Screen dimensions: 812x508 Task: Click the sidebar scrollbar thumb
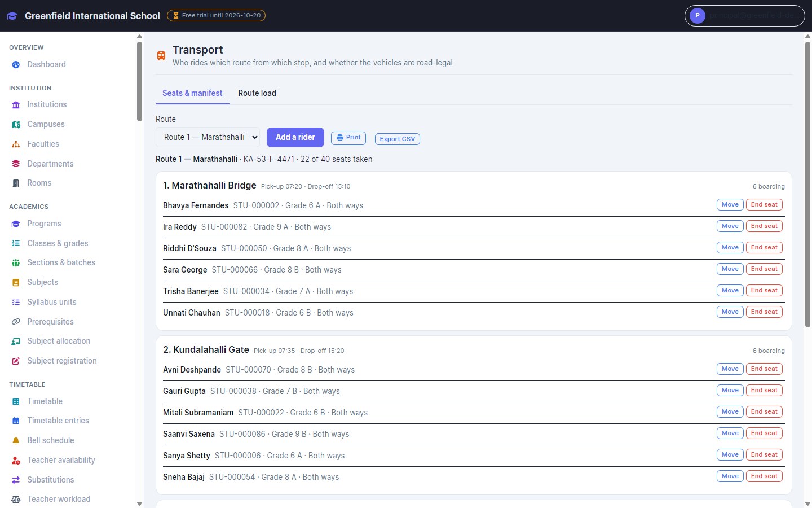pyautogui.click(x=139, y=82)
